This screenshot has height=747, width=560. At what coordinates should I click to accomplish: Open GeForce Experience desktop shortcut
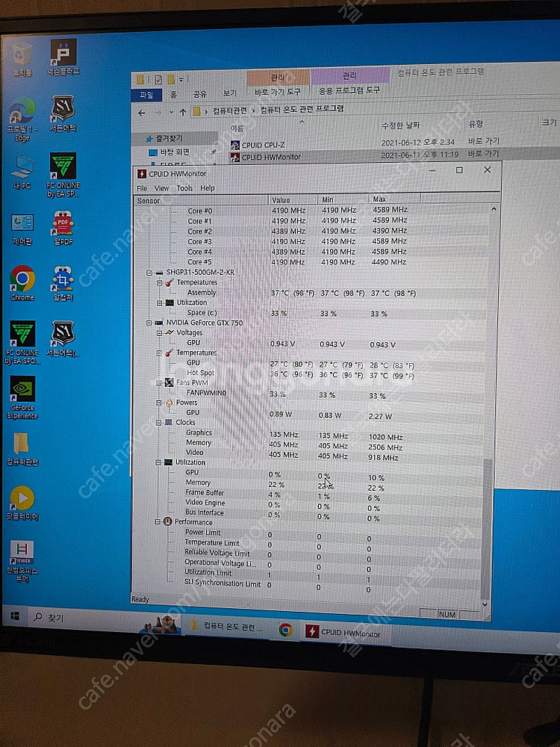pyautogui.click(x=22, y=391)
